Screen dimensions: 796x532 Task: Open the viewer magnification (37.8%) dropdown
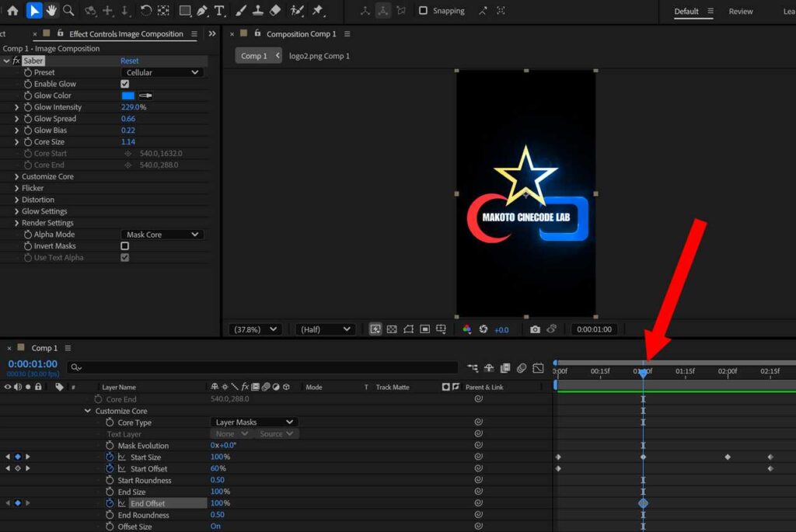coord(255,329)
